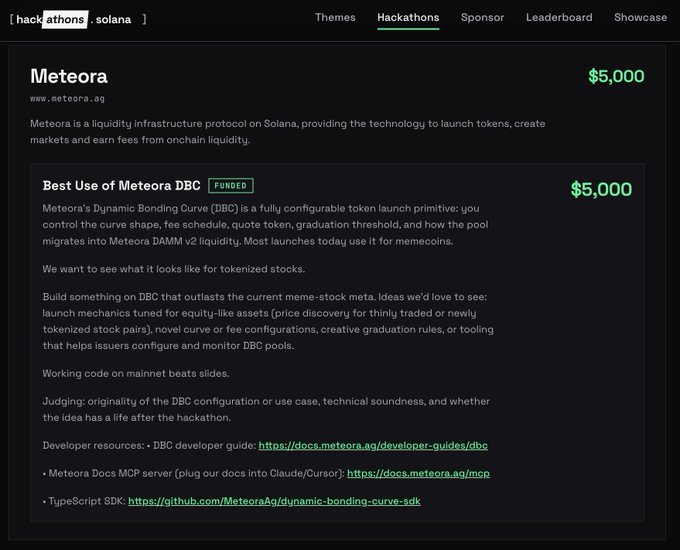Click the Meteora sponsor heading

click(69, 76)
